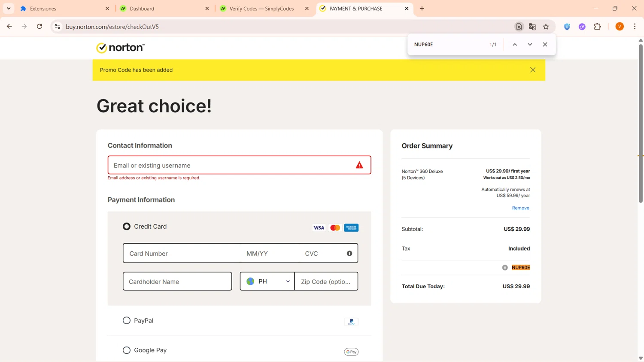
Task: Select Credit Card payment option
Action: tap(127, 226)
